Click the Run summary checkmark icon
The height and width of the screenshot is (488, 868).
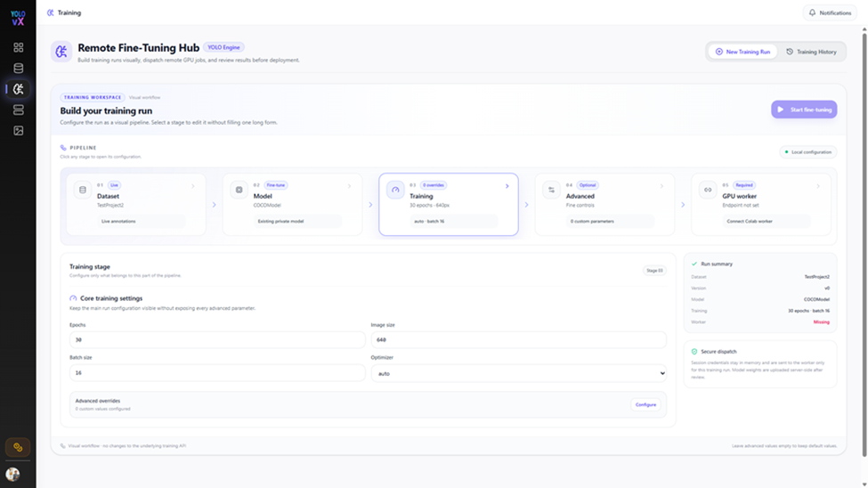pos(694,264)
